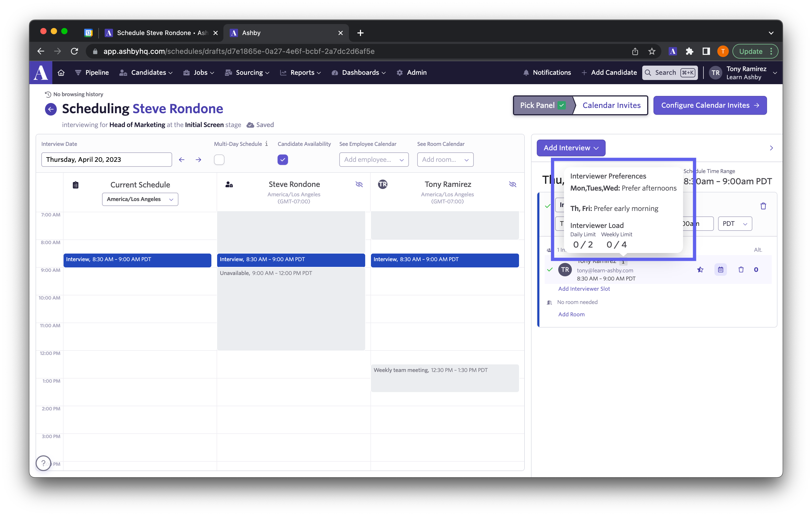Click the browser Update button
The height and width of the screenshot is (516, 812).
point(755,51)
